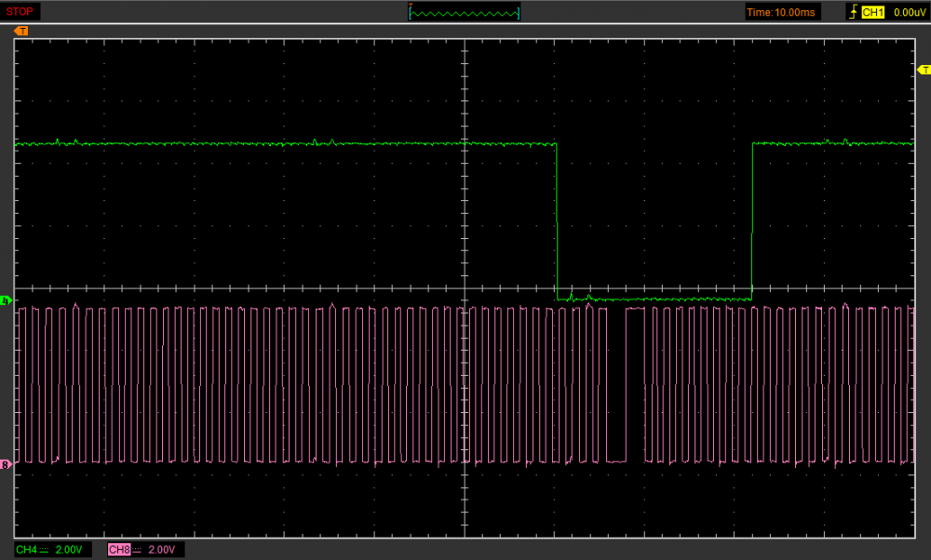931x560 pixels.
Task: Click the CH4 DC coupling symbol
Action: click(x=45, y=550)
